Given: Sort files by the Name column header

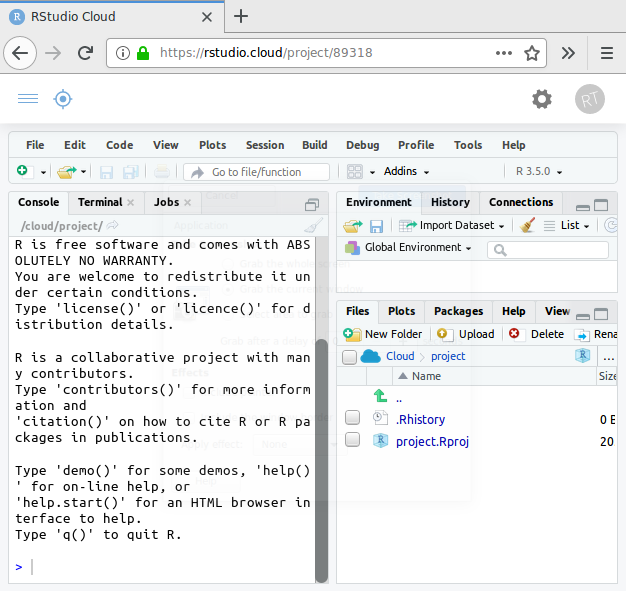Looking at the screenshot, I should (x=426, y=376).
